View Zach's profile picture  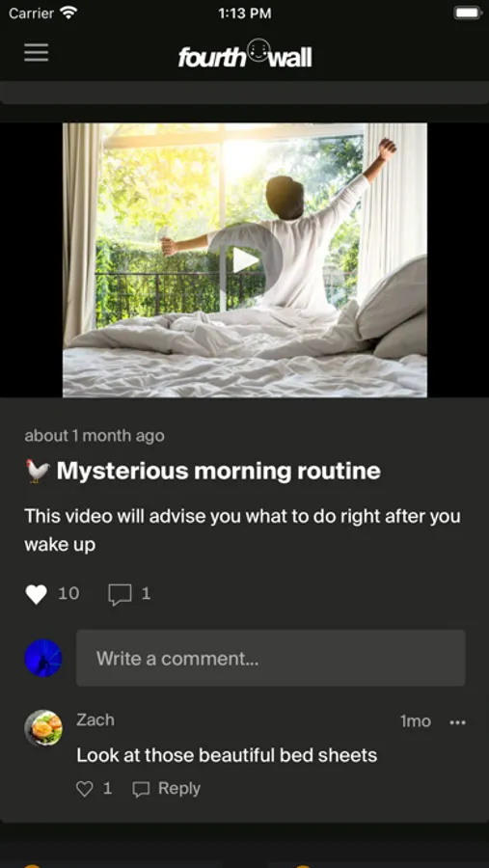[43, 728]
